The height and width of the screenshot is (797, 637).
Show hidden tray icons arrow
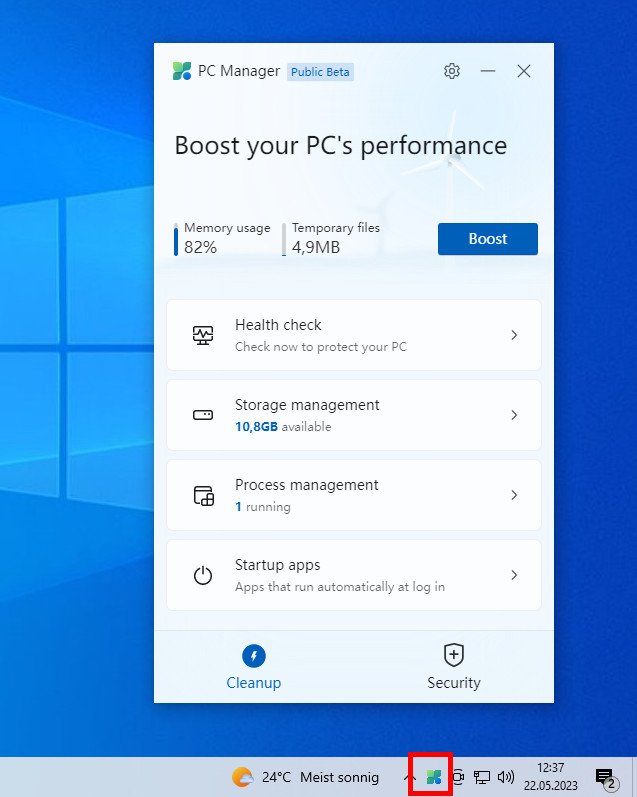click(409, 777)
